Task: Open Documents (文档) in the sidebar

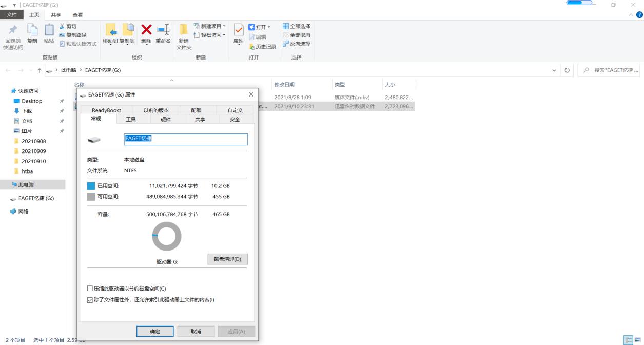Action: coord(27,121)
